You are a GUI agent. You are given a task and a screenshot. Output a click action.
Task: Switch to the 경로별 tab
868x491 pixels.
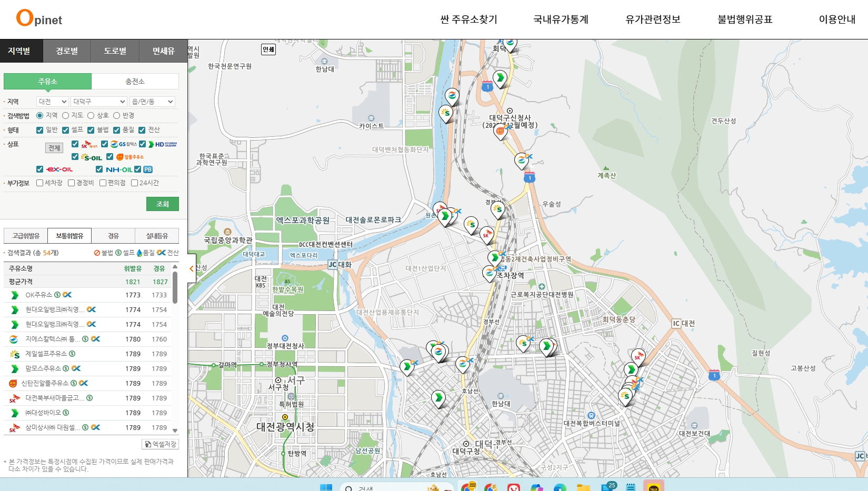coord(67,51)
